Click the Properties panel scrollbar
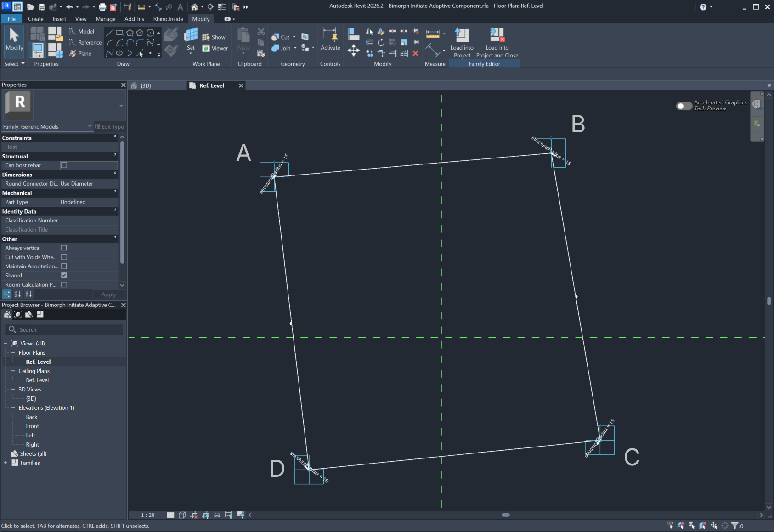The height and width of the screenshot is (532, 774). coord(122,202)
